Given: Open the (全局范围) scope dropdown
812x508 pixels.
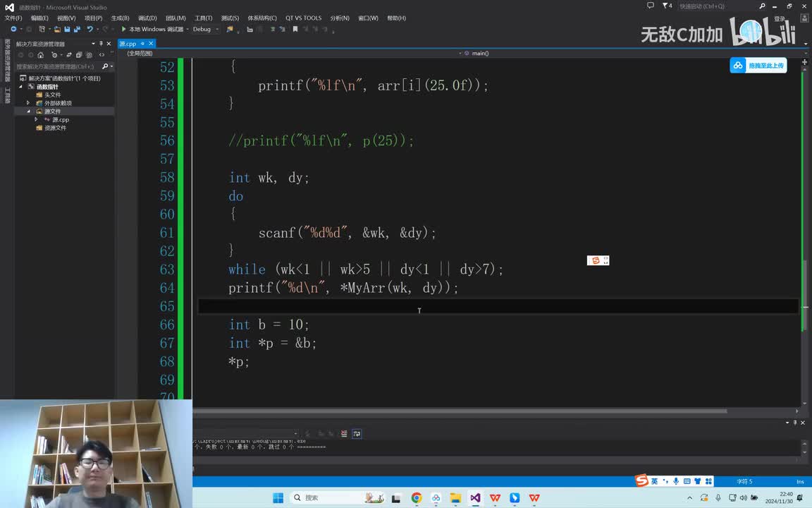Looking at the screenshot, I should (x=290, y=53).
